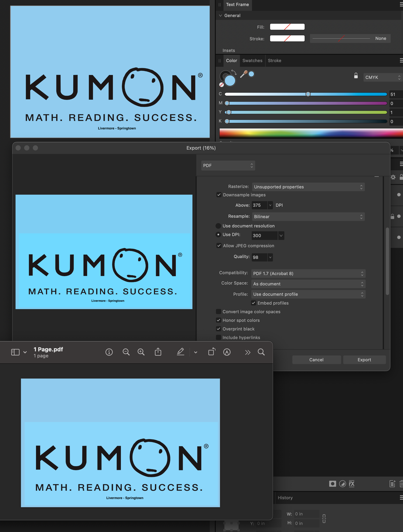Toggle the Downsample images checkbox

pos(219,195)
